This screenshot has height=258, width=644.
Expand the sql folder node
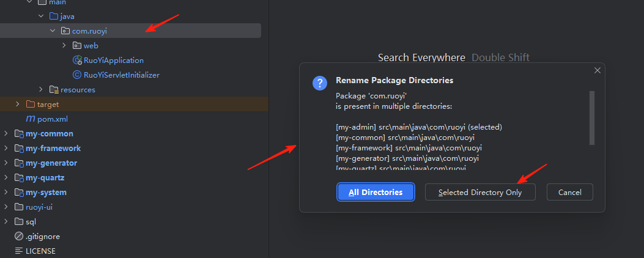pos(6,222)
